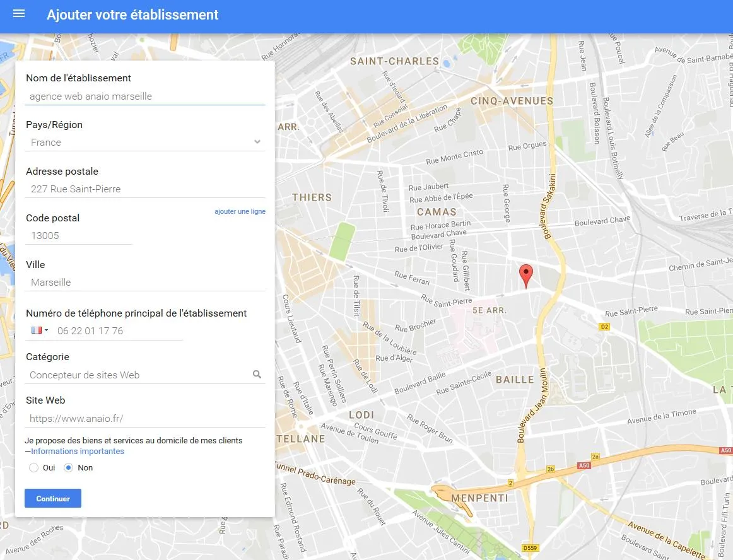Click the Ville field showing Marseille

coord(145,282)
